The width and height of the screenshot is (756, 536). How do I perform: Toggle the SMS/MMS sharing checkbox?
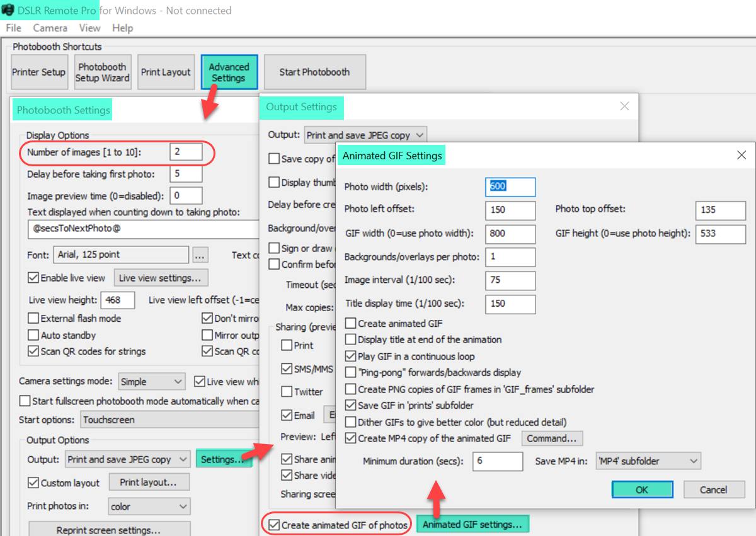coord(287,368)
